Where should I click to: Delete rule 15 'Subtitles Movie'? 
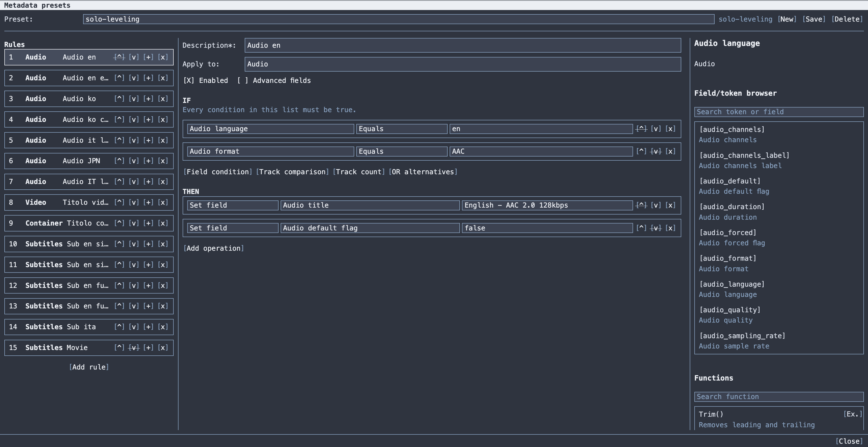(163, 347)
